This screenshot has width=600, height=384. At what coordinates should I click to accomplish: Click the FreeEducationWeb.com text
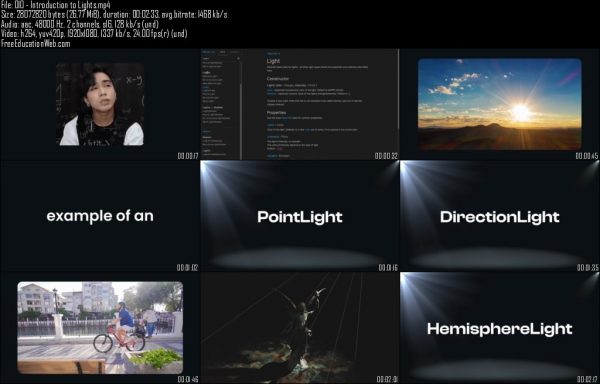click(36, 44)
